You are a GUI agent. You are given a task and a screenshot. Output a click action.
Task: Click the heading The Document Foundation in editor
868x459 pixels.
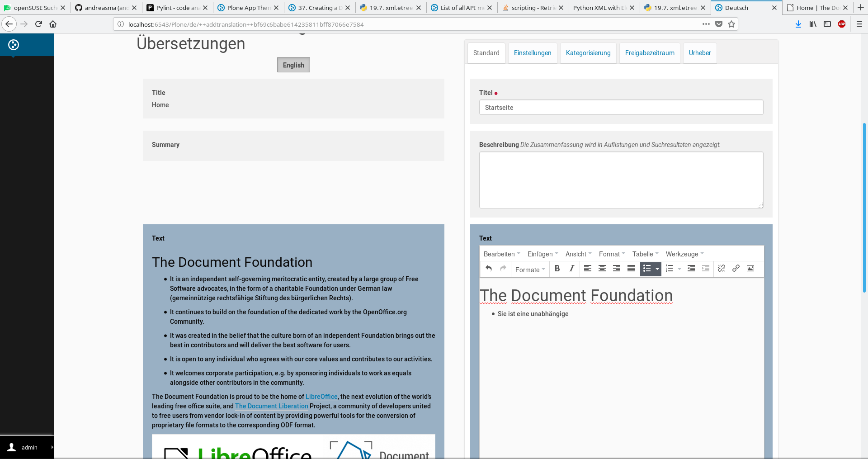pyautogui.click(x=576, y=295)
